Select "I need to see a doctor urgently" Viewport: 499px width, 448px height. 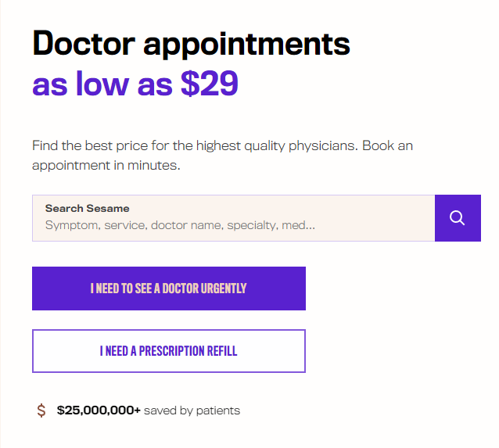click(169, 289)
